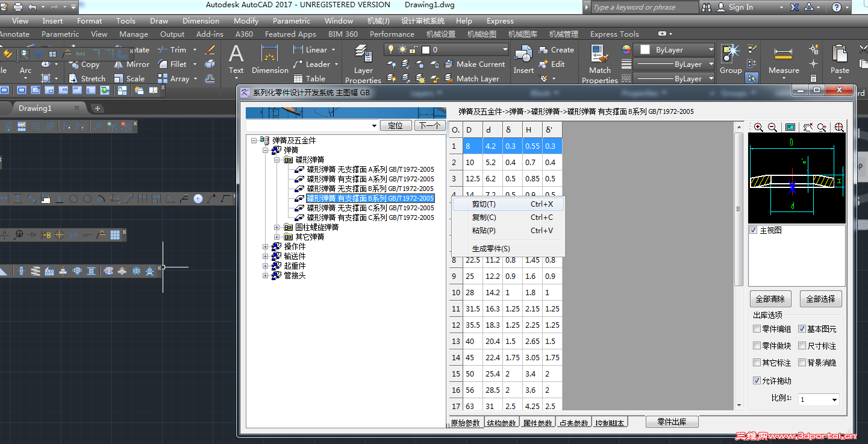
Task: Click the white ByLayer color swatch
Action: pyautogui.click(x=645, y=49)
